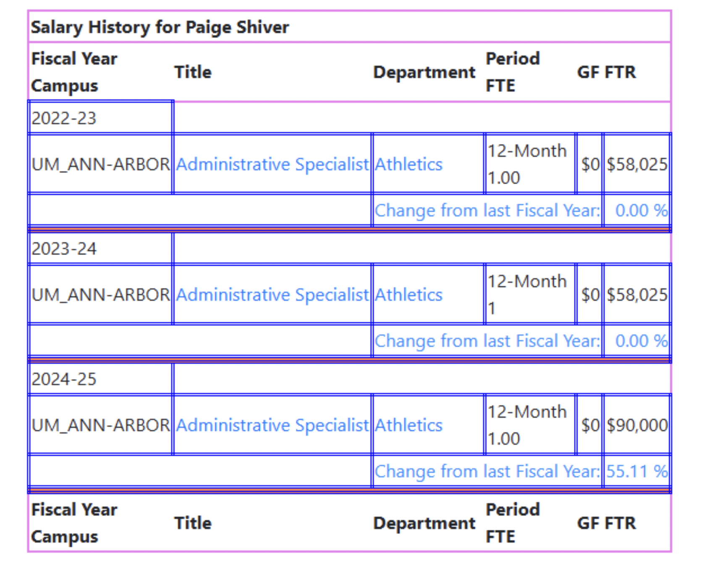Select 'Change from last Fiscal Year' under 2022-23
This screenshot has width=728, height=573.
pyautogui.click(x=487, y=210)
